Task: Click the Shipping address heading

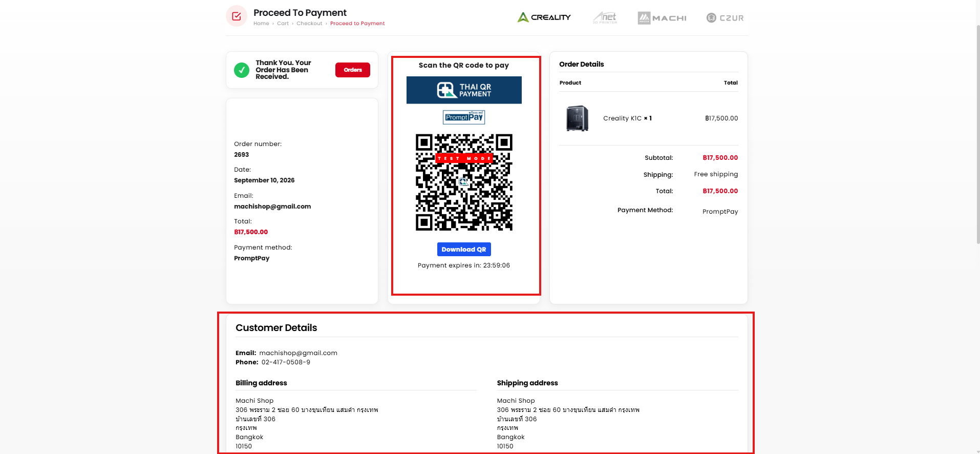Action: [x=527, y=383]
